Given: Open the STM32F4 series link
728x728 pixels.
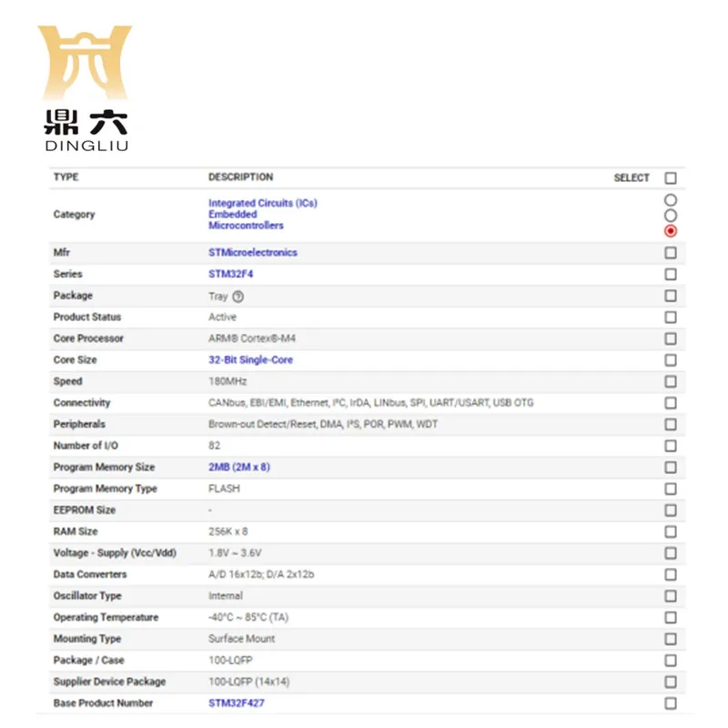Looking at the screenshot, I should 231,274.
